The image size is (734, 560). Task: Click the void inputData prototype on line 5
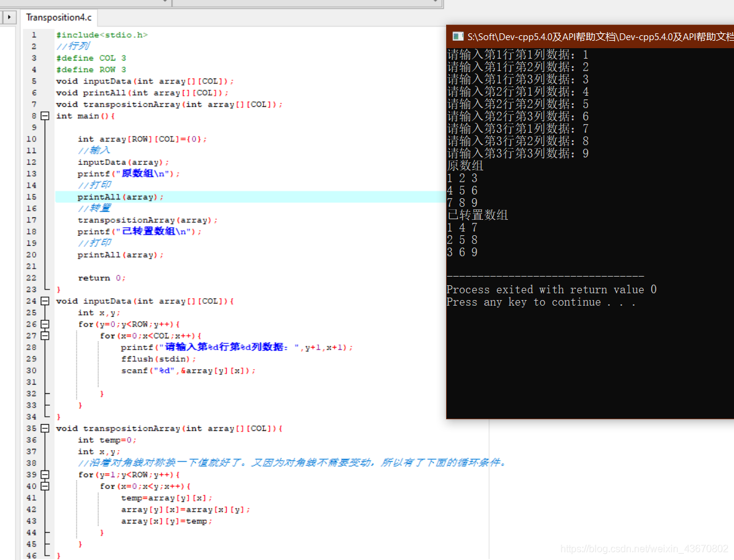[145, 81]
